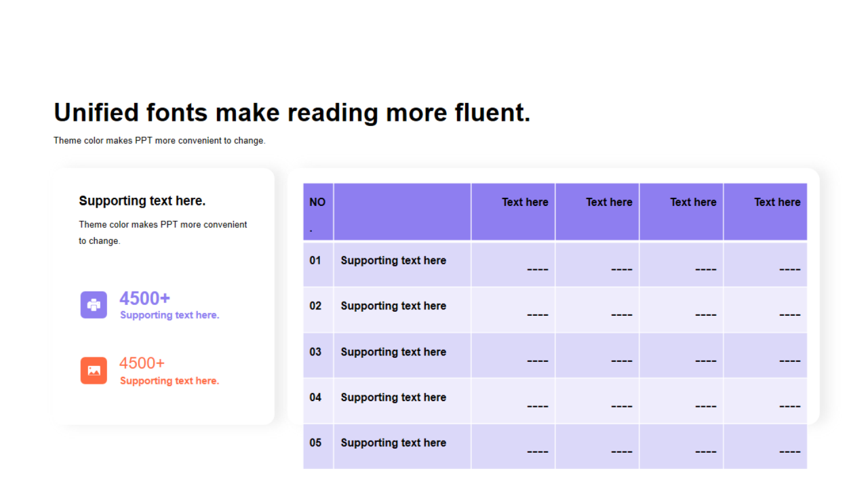Click 'Supporting text here' in row 05
Image resolution: width=868 pixels, height=488 pixels.
click(x=393, y=443)
